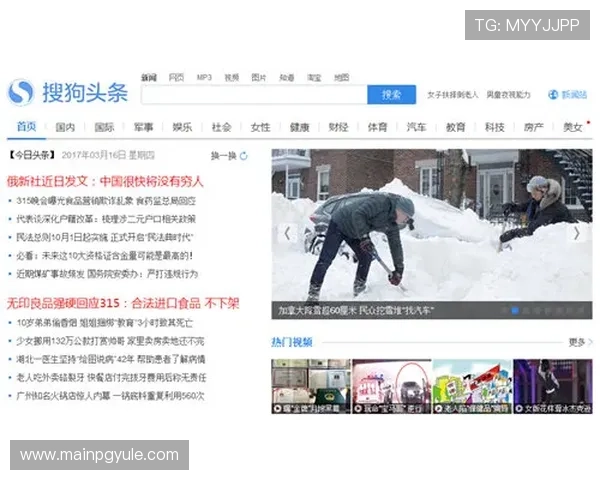Select the active blue carousel dot

(x=515, y=311)
